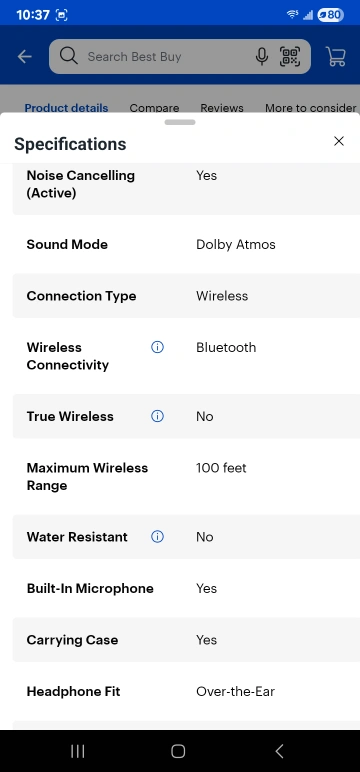This screenshot has width=360, height=772.
Task: Switch to the Compare tab
Action: (154, 107)
